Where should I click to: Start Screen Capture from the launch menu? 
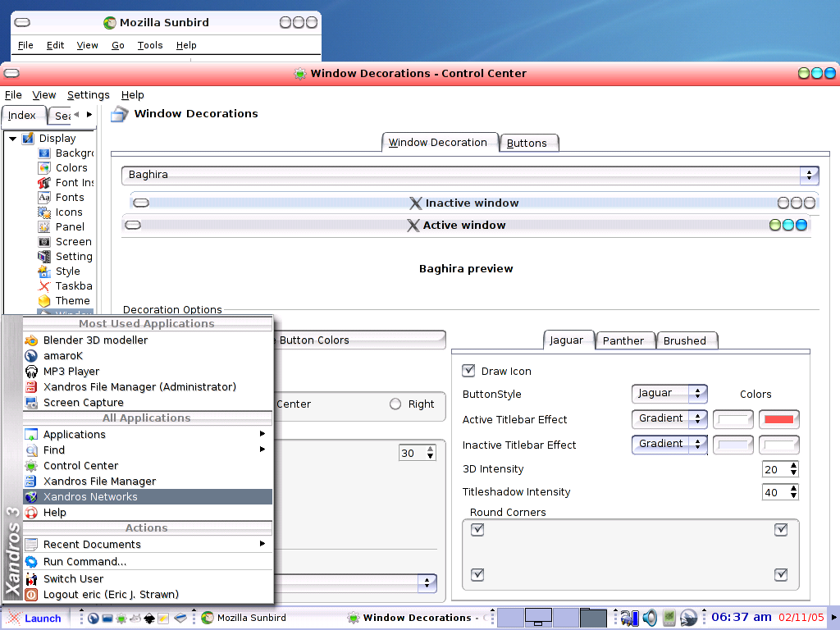(x=148, y=402)
